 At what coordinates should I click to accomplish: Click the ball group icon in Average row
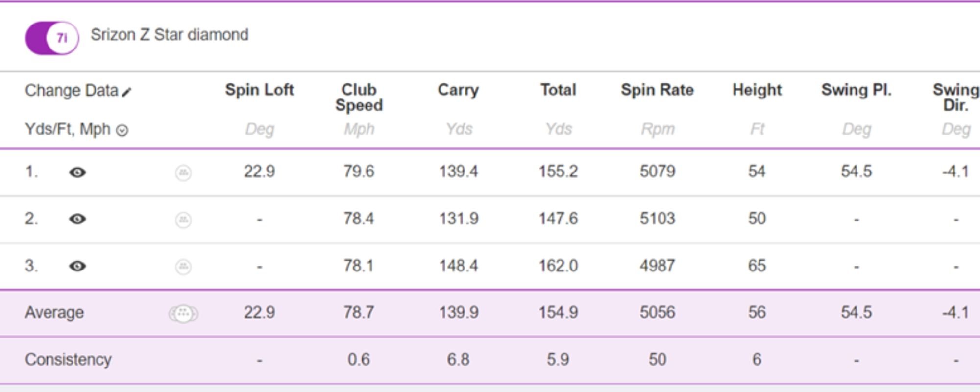coord(183,313)
